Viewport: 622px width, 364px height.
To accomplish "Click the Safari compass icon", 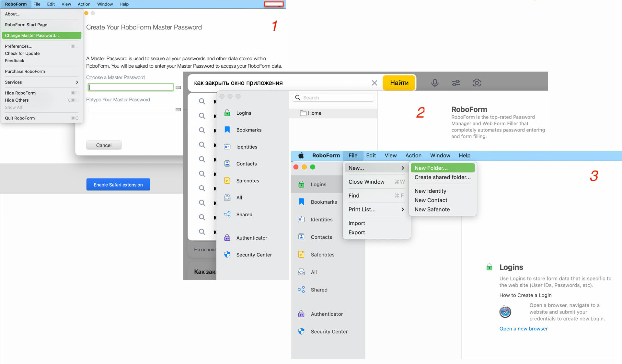I will (x=505, y=312).
